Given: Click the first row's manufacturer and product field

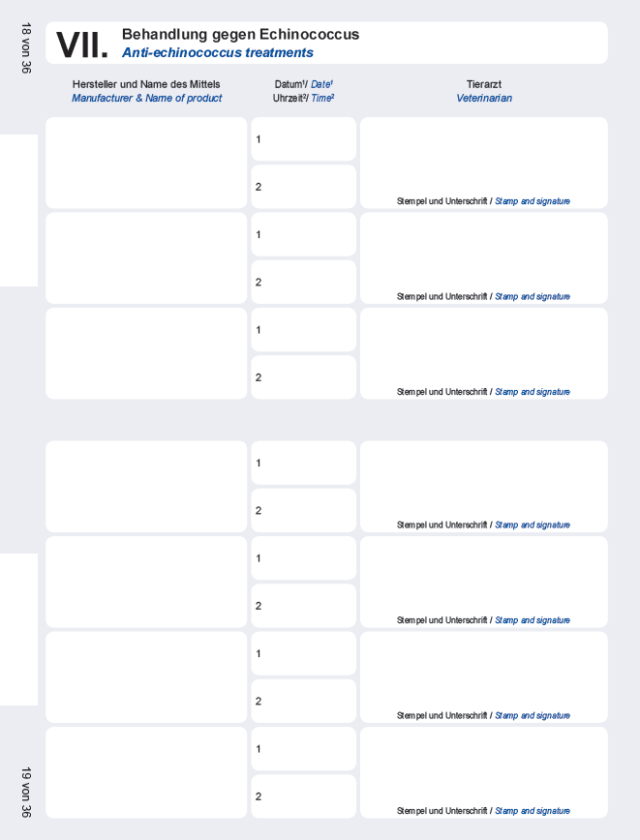Looking at the screenshot, I should (146, 163).
